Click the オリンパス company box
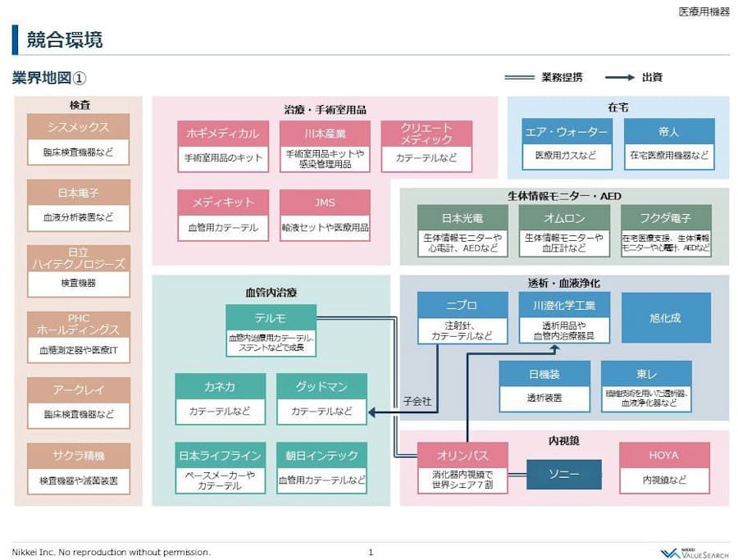The height and width of the screenshot is (560, 738). [x=462, y=455]
